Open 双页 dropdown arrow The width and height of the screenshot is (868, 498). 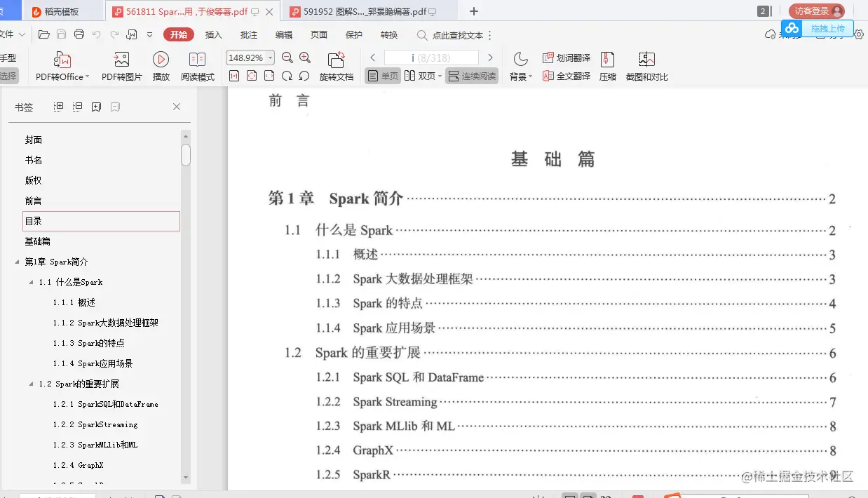click(440, 76)
